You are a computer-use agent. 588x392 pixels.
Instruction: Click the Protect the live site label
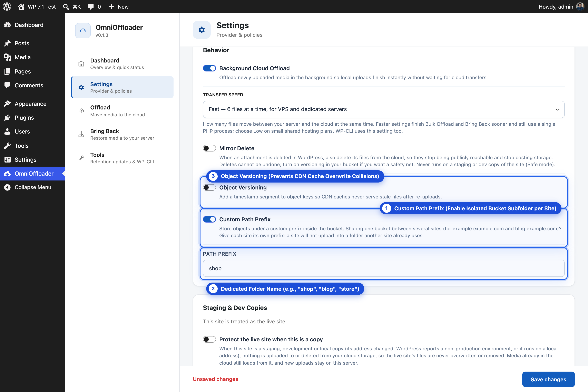pyautogui.click(x=271, y=339)
